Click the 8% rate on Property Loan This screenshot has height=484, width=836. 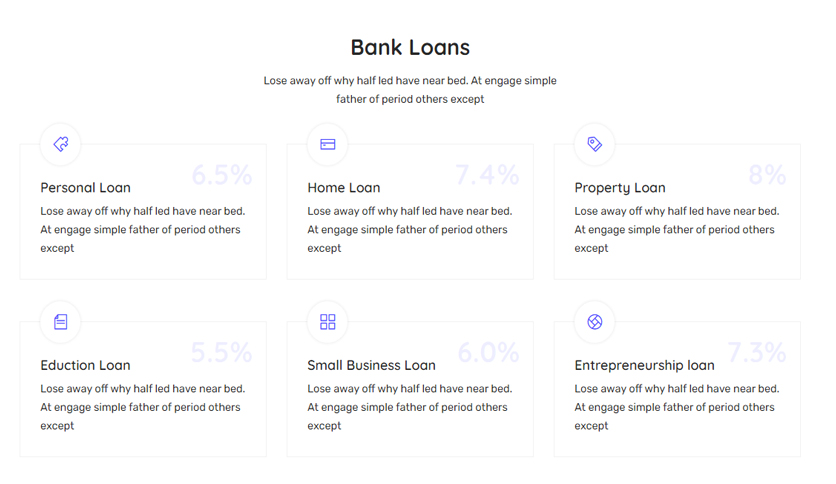pyautogui.click(x=767, y=175)
